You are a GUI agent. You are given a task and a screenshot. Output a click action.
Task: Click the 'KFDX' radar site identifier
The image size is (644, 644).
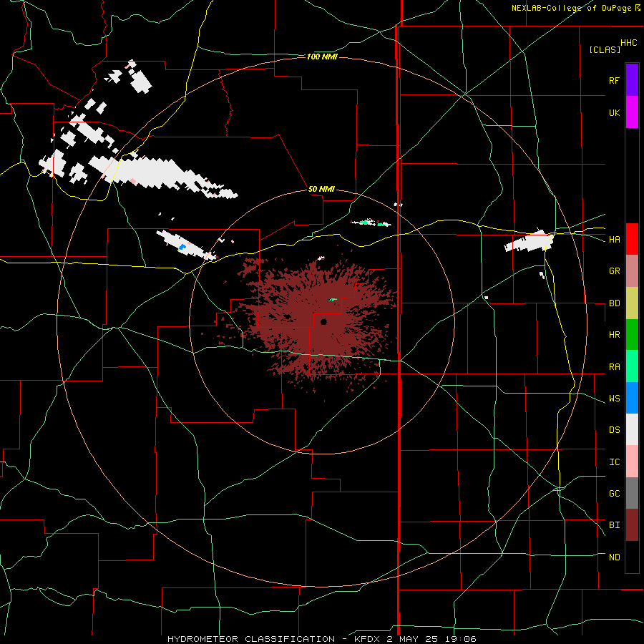(367, 639)
